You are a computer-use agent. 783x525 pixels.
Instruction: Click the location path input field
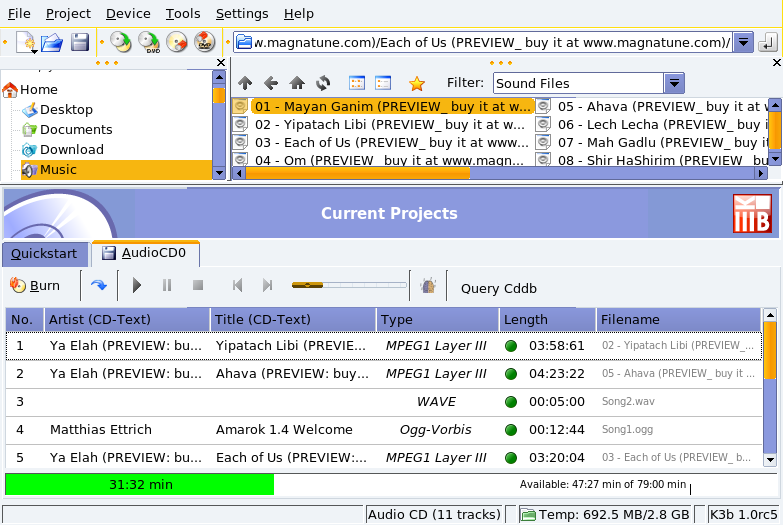pos(484,42)
